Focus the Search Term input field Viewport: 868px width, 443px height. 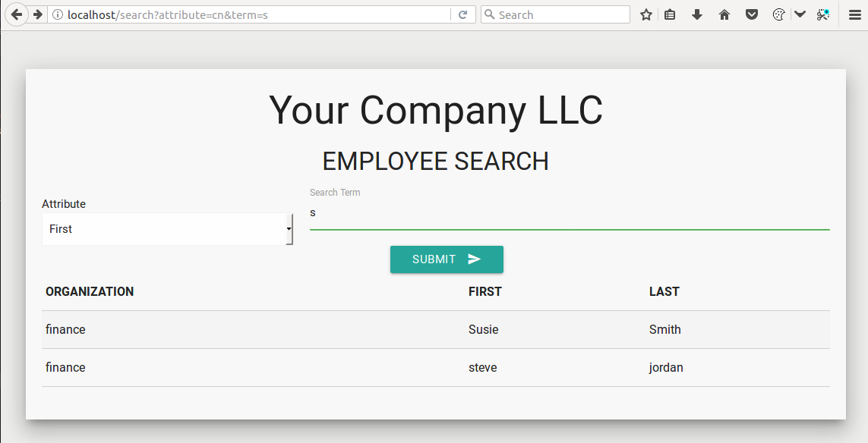tap(570, 213)
